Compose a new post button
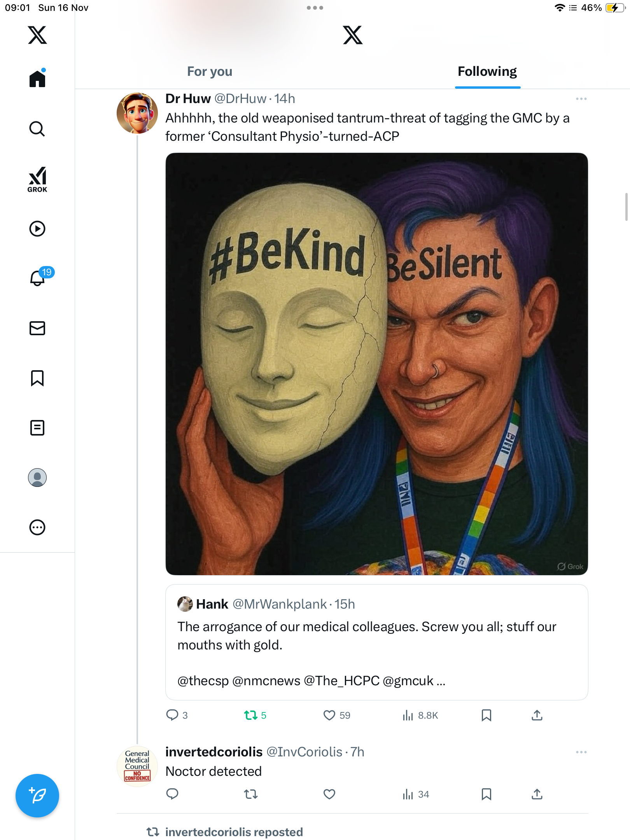The width and height of the screenshot is (630, 840). [37, 795]
